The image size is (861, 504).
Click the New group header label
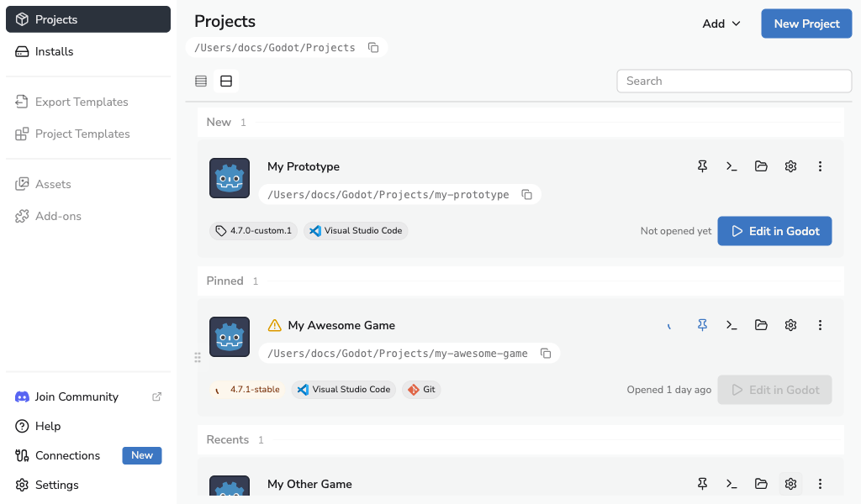point(219,123)
